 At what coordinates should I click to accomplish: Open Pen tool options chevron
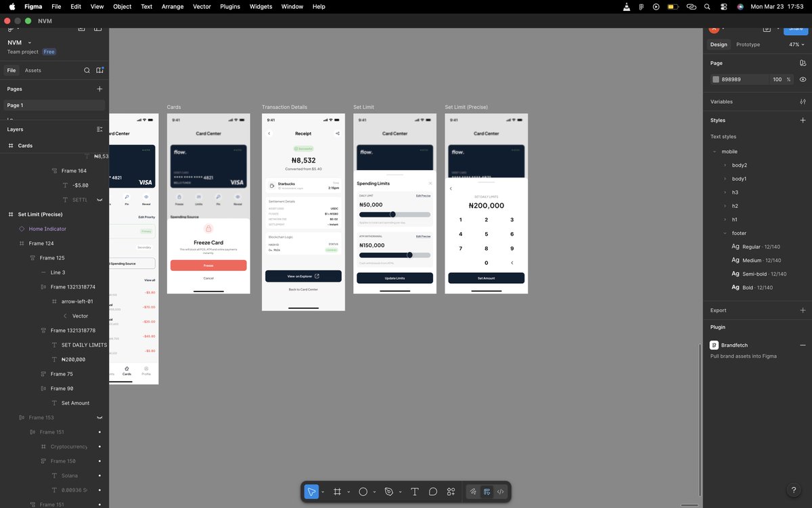click(401, 492)
